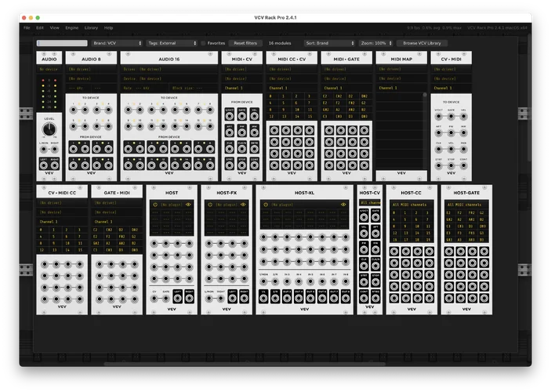Click the V/OCT jack on MIDI-CV module

230,116
